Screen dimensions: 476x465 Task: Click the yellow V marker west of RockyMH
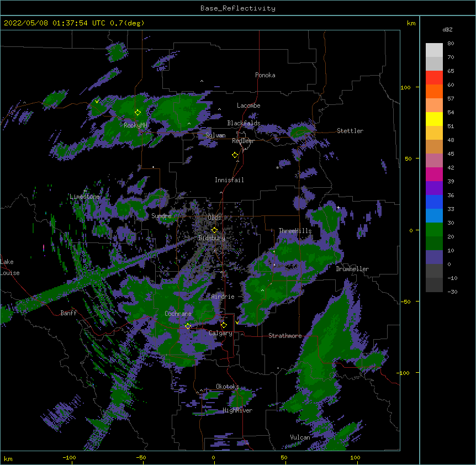point(97,102)
